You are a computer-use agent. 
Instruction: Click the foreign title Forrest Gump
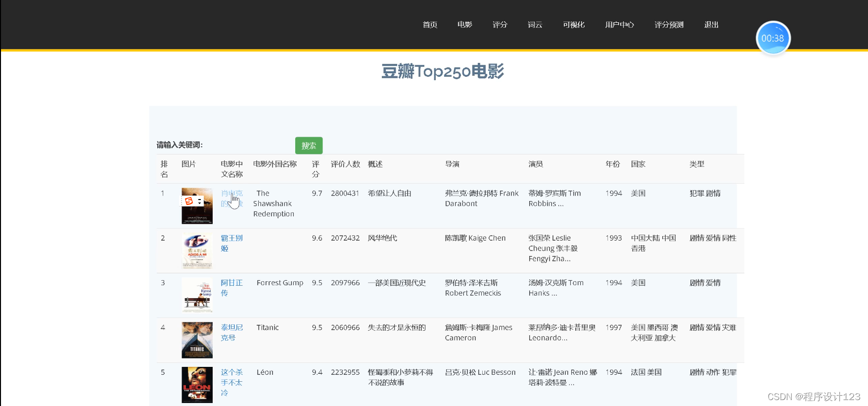coord(280,282)
